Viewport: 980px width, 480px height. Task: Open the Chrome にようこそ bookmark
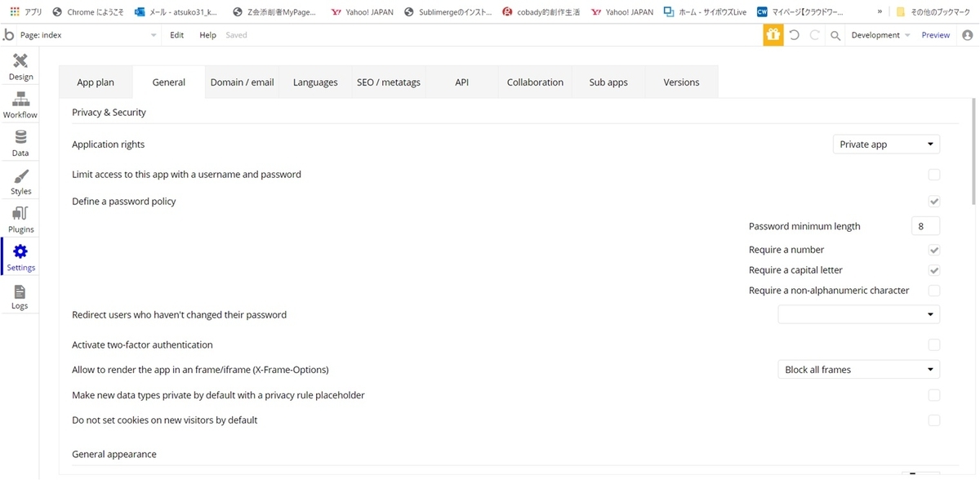(x=88, y=12)
